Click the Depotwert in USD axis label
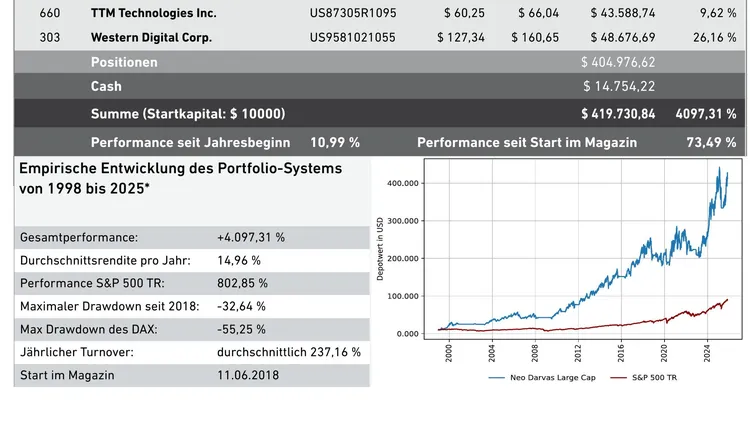Screen dimensions: 750x421 [x=381, y=252]
